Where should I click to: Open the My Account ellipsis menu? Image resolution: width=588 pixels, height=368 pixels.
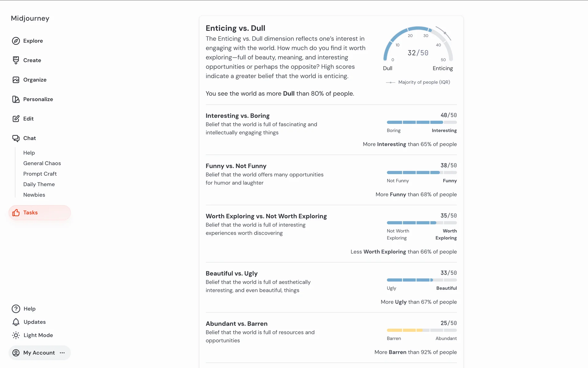tap(62, 353)
